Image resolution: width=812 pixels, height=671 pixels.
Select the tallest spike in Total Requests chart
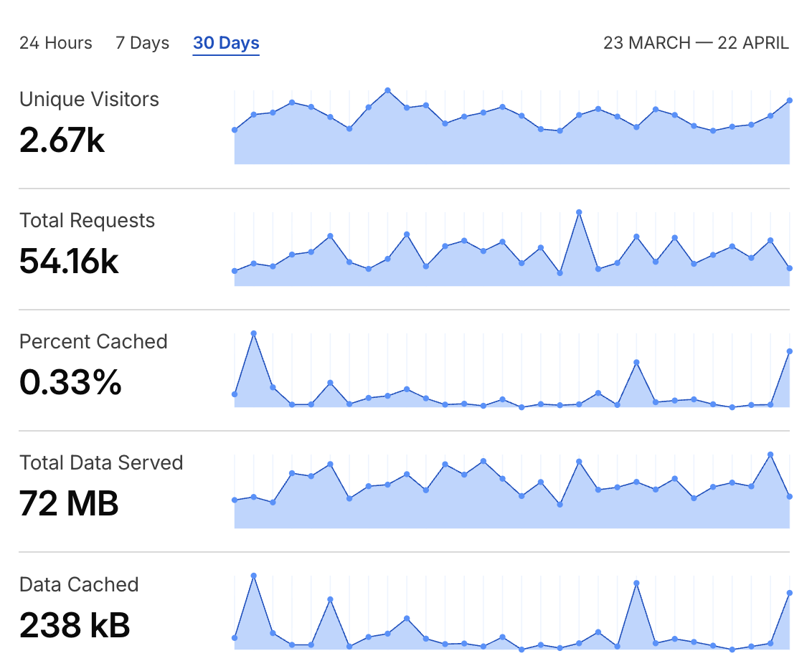tap(579, 212)
